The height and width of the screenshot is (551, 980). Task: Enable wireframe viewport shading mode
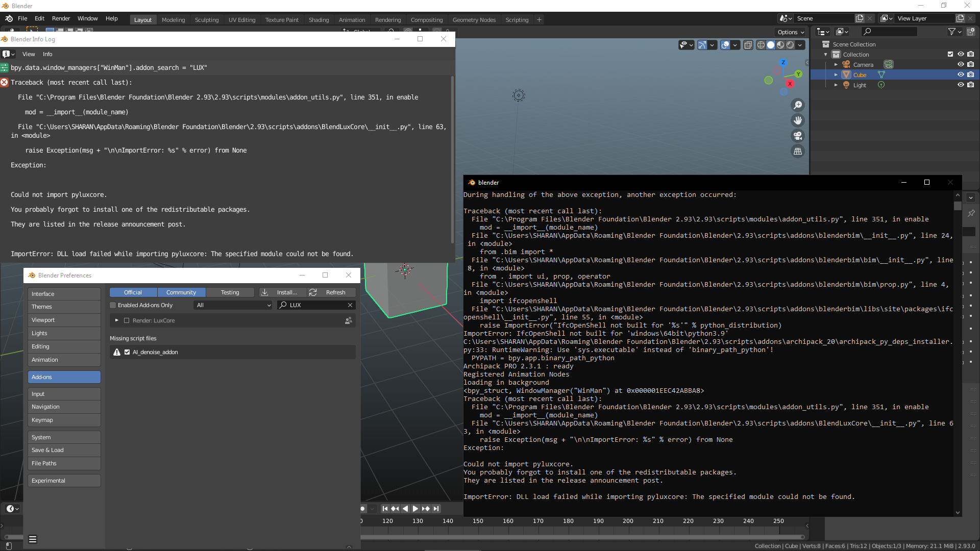(x=762, y=45)
